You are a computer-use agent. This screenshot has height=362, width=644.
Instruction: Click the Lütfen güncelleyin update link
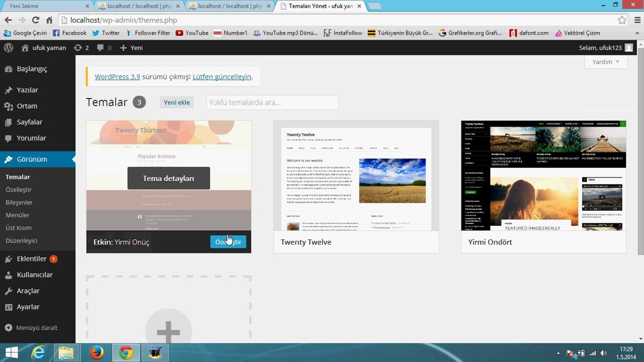coord(222,77)
